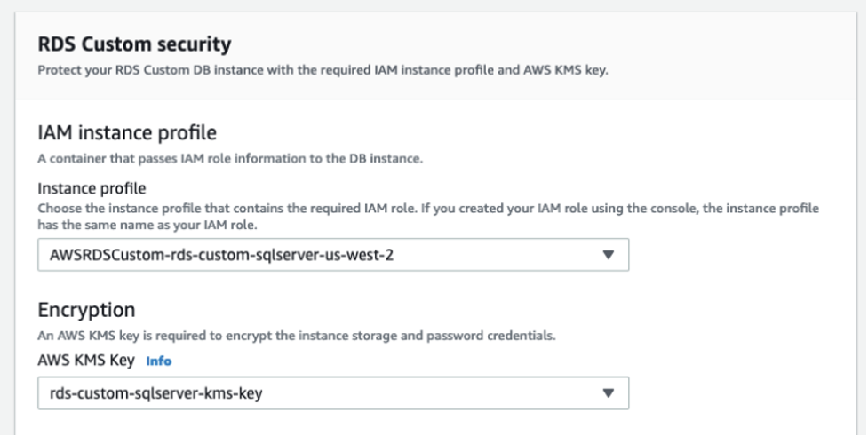Expand the AWS KMS Key dropdown arrow
Viewport: 868px width, 436px height.
click(x=609, y=392)
